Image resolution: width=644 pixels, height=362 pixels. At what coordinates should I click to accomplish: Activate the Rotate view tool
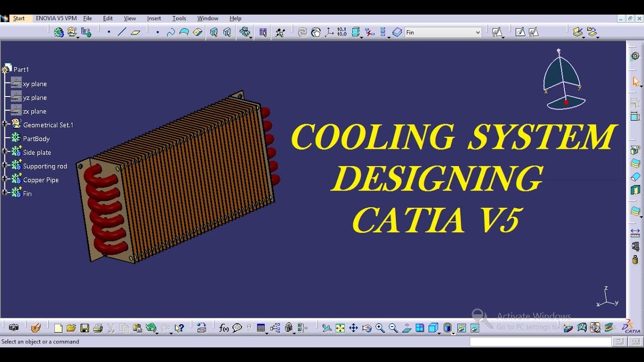pos(367,328)
